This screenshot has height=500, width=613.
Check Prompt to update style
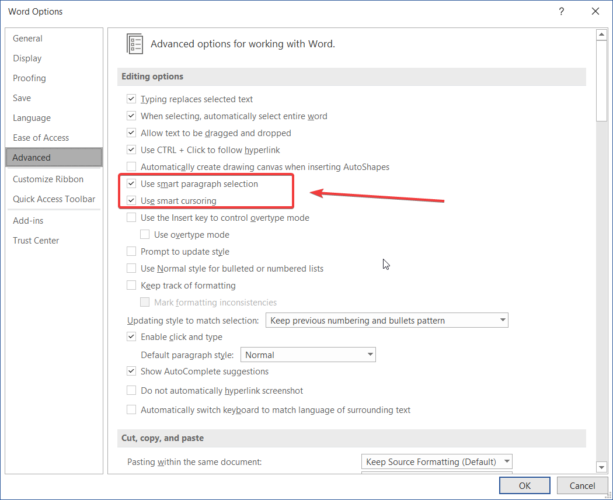(x=131, y=251)
